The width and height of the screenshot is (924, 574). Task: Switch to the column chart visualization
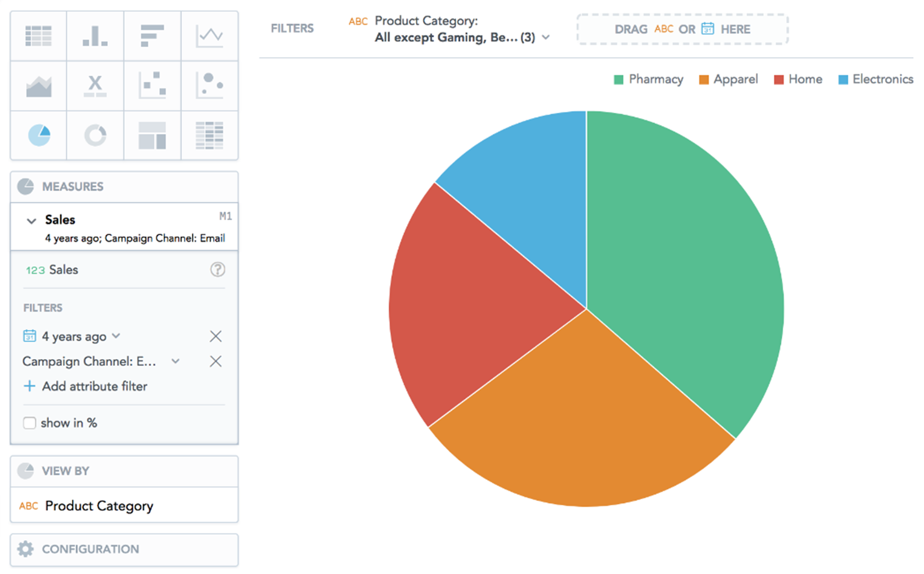click(95, 36)
